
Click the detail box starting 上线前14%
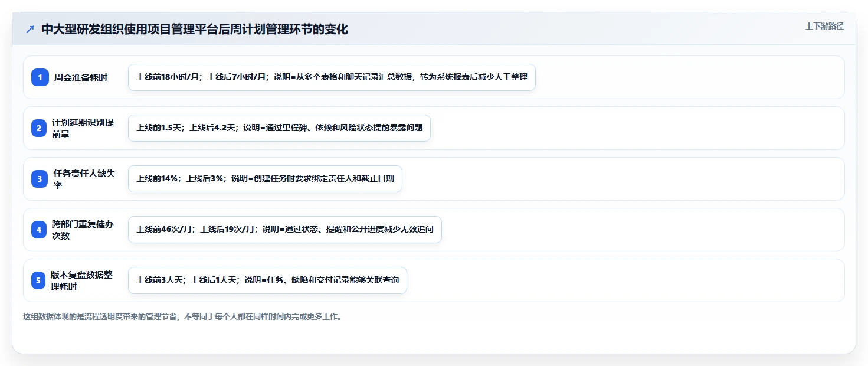pyautogui.click(x=265, y=179)
